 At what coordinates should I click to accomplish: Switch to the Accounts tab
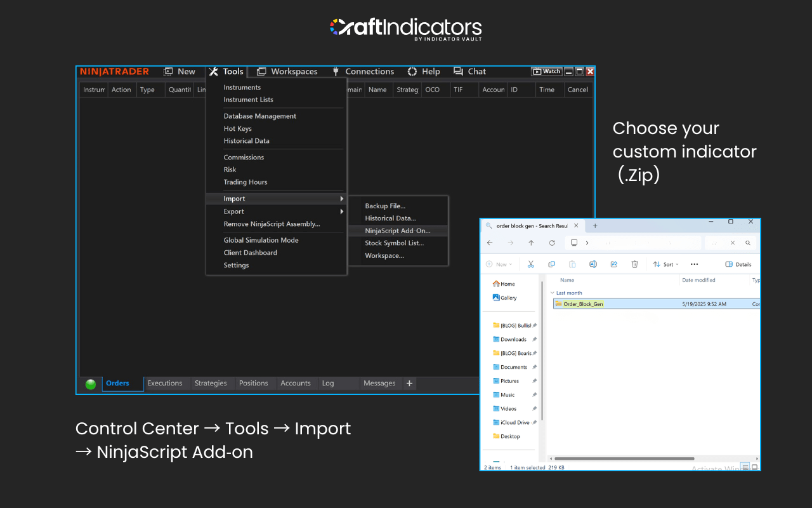point(296,384)
